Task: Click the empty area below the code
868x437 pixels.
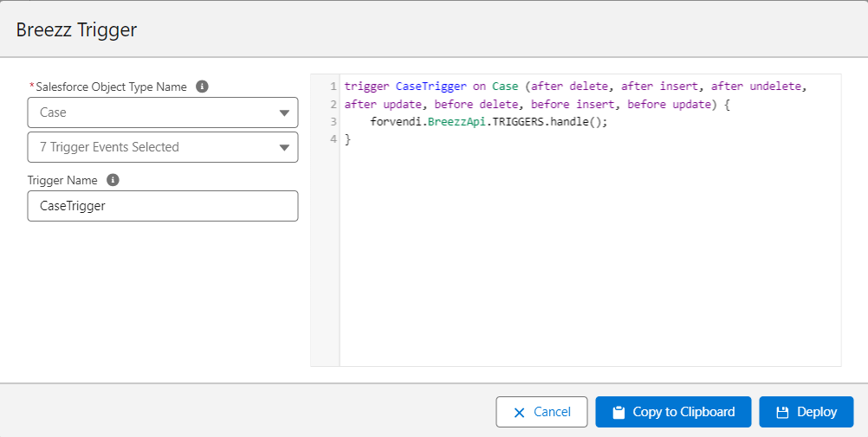Action: click(589, 260)
